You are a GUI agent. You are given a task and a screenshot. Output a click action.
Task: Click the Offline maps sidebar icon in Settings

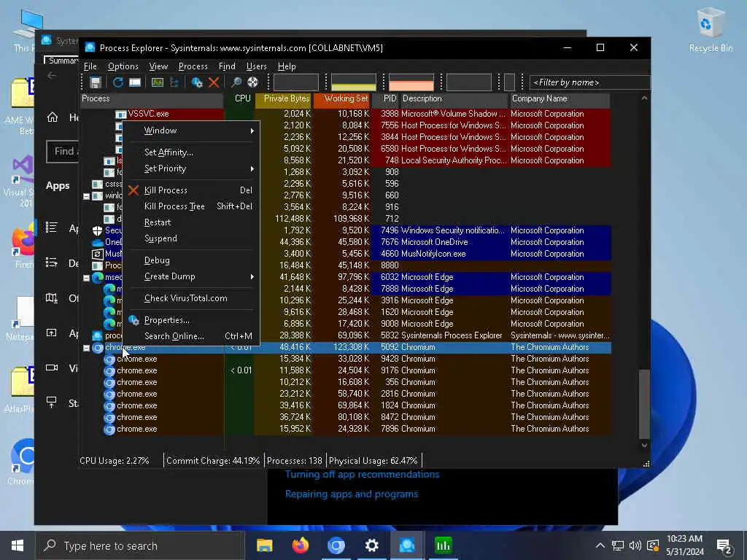[x=52, y=298]
